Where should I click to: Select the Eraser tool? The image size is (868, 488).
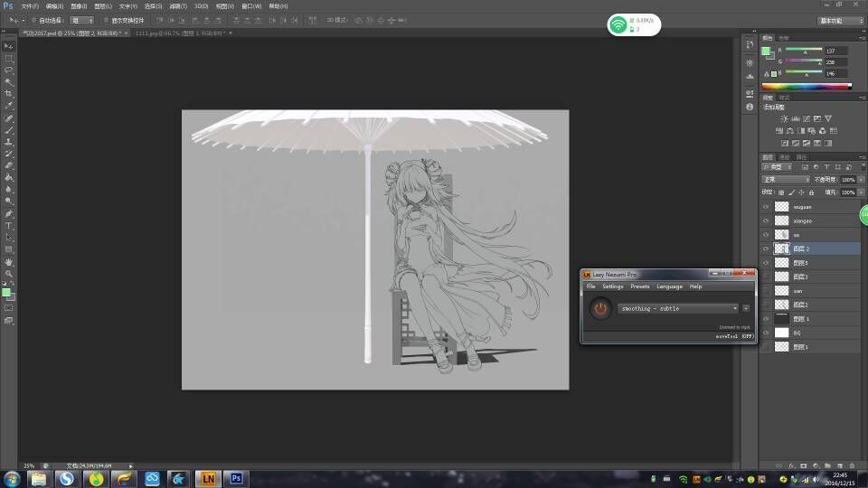8,165
